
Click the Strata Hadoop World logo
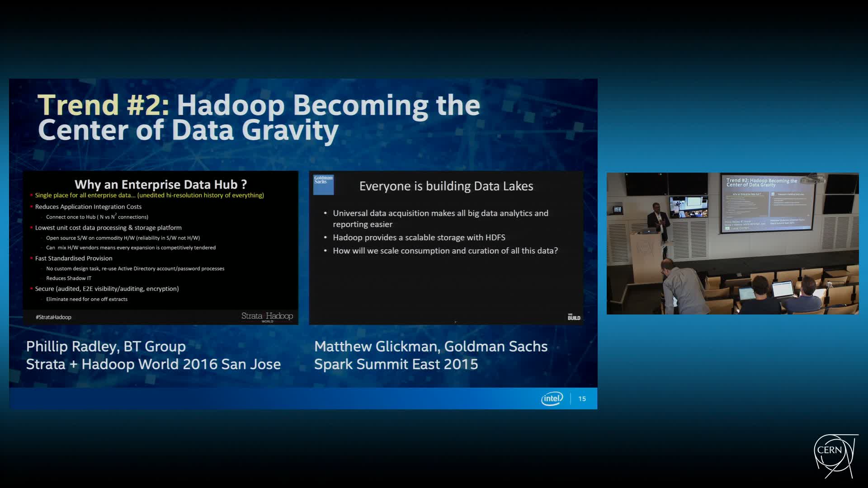pos(267,316)
